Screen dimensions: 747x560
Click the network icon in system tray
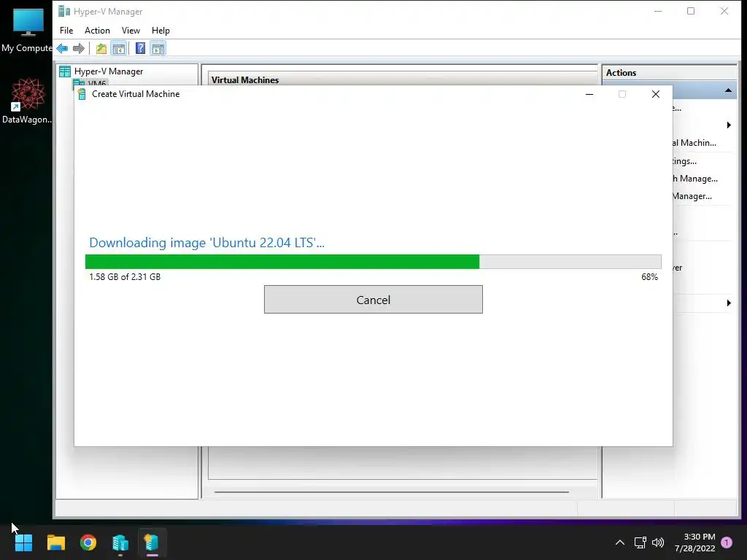(640, 542)
